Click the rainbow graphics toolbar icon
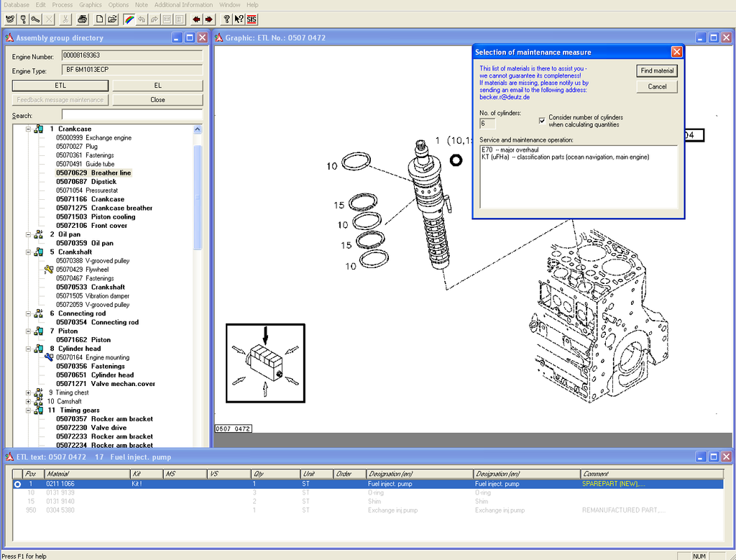This screenshot has height=560, width=736. click(129, 19)
